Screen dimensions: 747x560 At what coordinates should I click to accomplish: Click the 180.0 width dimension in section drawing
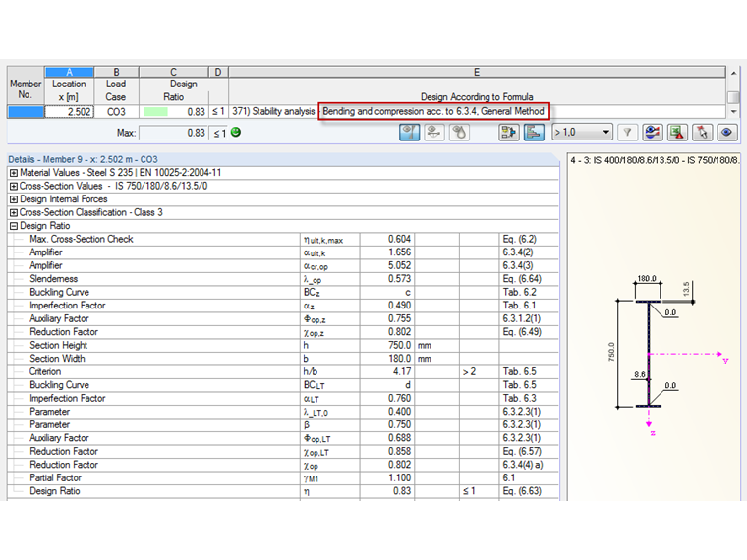(647, 279)
